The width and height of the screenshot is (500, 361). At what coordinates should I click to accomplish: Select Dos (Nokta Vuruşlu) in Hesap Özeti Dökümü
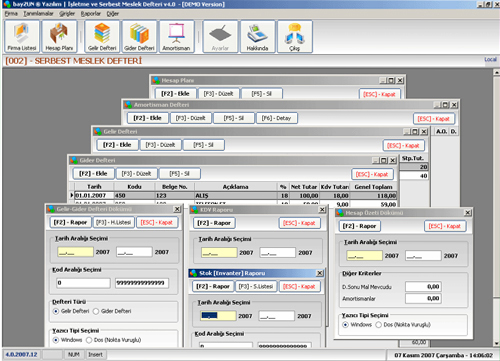point(379,325)
